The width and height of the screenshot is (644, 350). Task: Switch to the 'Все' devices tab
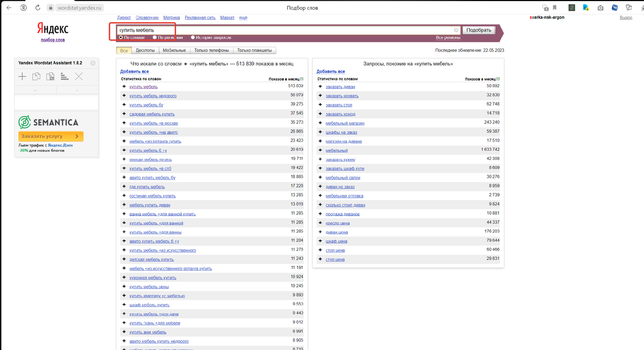(124, 50)
